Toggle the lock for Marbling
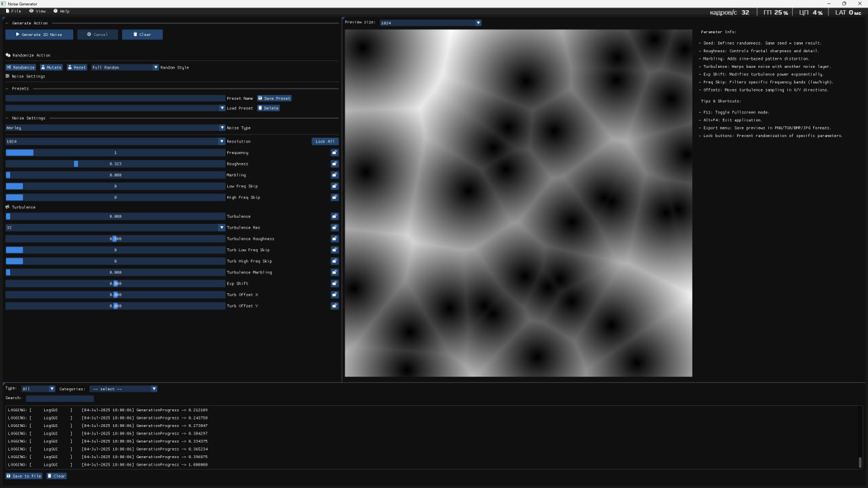Image resolution: width=868 pixels, height=488 pixels. 334,175
